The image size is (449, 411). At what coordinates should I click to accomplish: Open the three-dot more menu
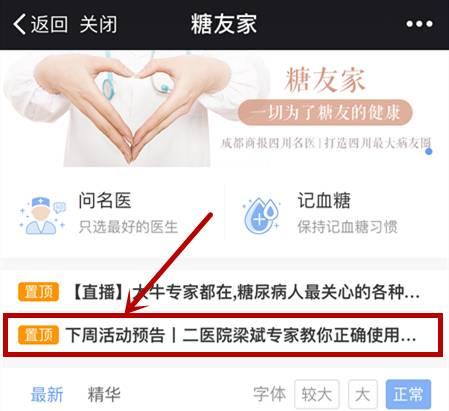pyautogui.click(x=419, y=24)
